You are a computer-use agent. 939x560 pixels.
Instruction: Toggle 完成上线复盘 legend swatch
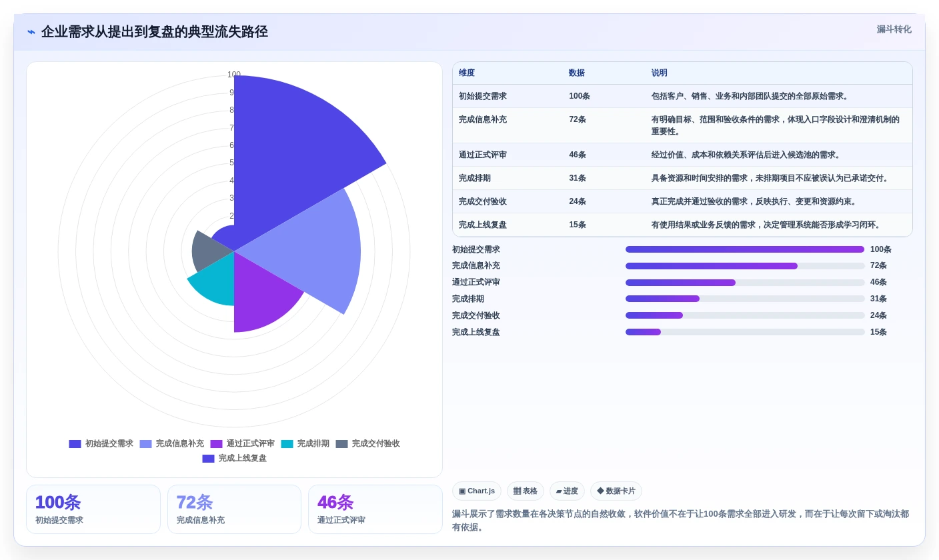click(208, 459)
